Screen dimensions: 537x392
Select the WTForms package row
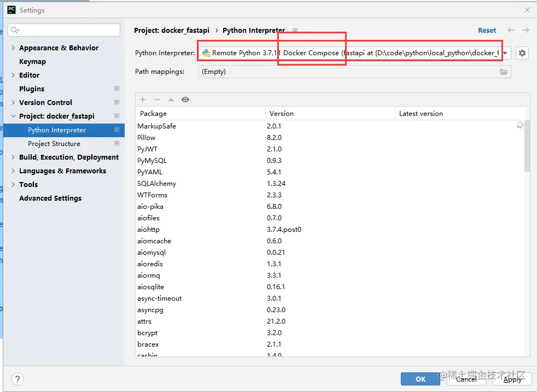click(x=330, y=195)
